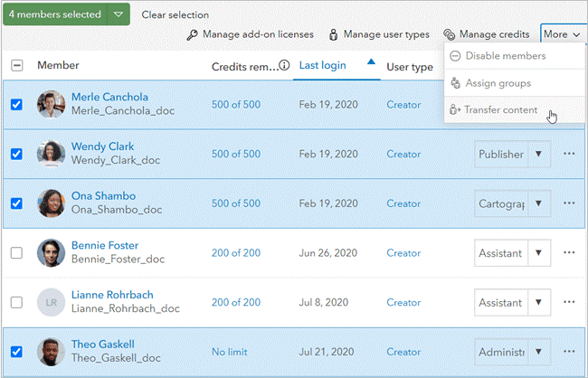This screenshot has width=588, height=378.
Task: Open more options for Wendy Clark
Action: pyautogui.click(x=569, y=154)
